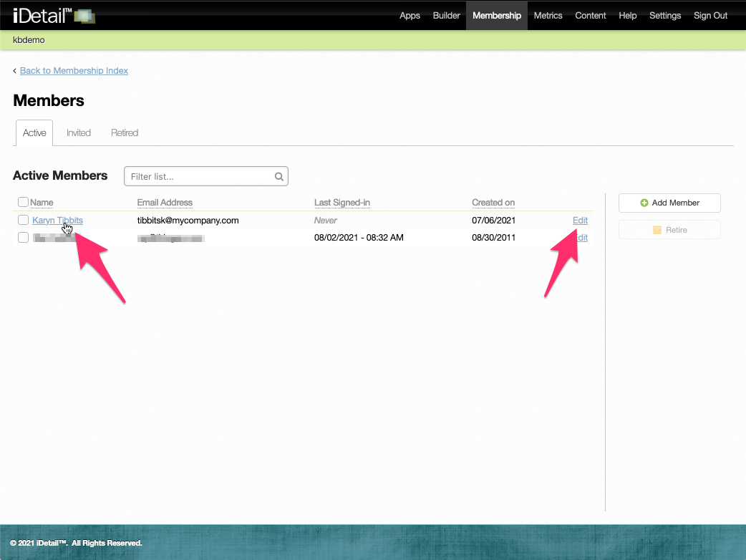Click the iDetail logo

[x=53, y=15]
